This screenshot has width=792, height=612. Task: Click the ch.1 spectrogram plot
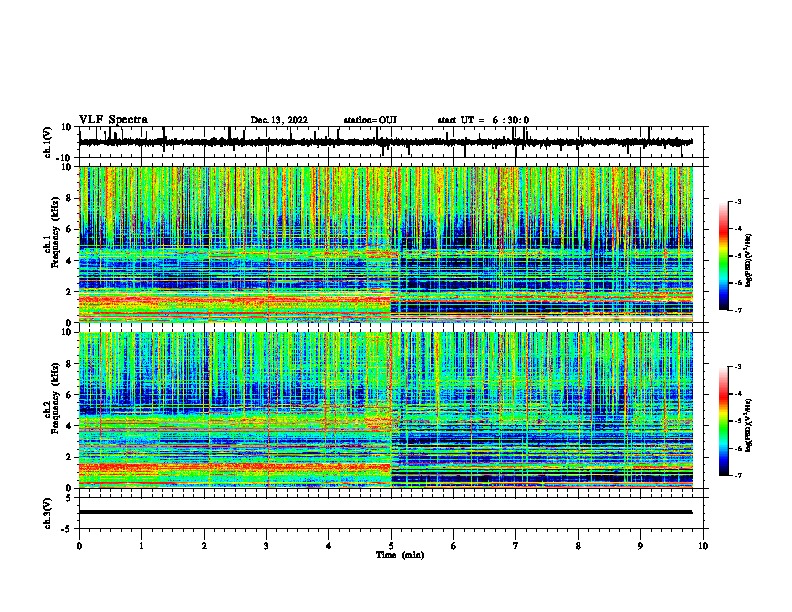[x=386, y=244]
